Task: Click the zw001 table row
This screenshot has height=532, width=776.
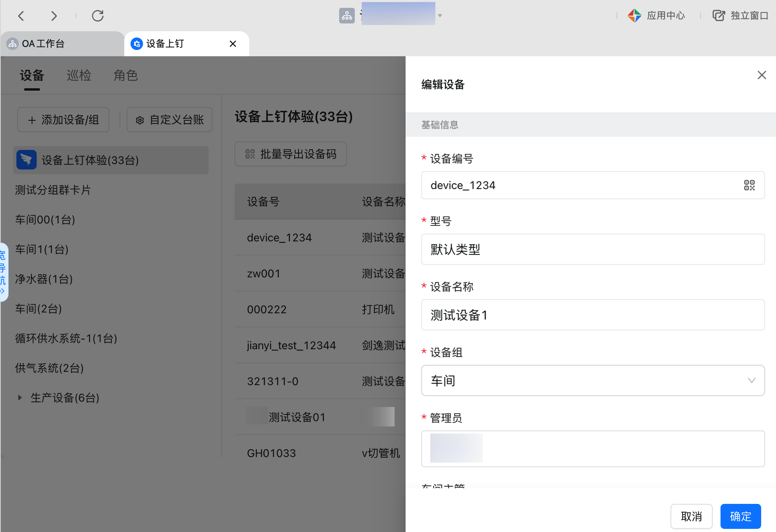Action: point(320,273)
